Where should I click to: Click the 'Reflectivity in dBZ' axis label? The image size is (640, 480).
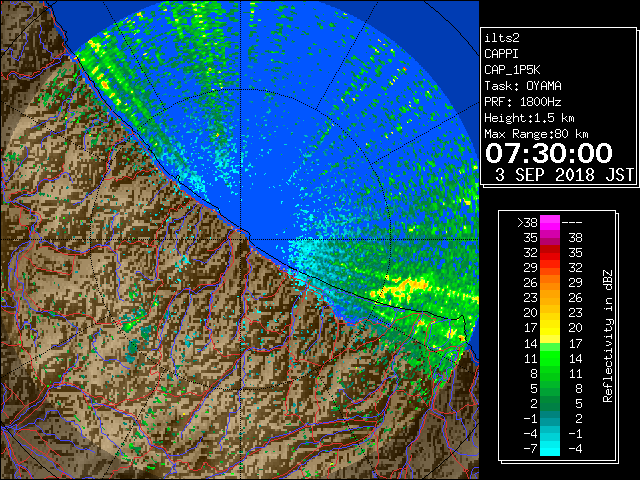click(607, 336)
